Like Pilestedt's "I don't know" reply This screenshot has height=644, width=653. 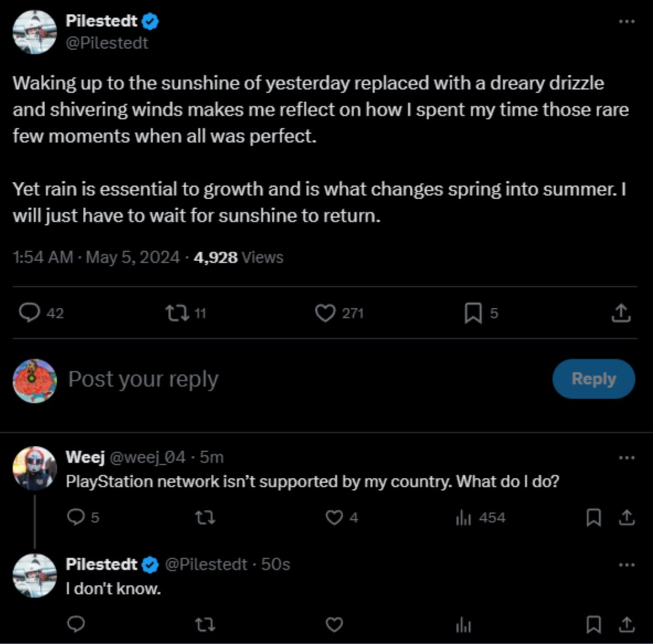(x=334, y=625)
